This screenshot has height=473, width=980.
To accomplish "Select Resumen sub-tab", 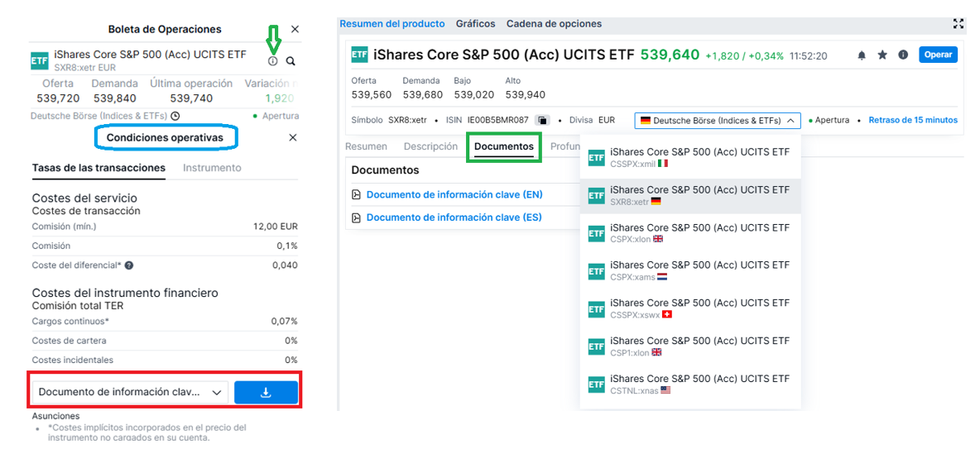I will (x=366, y=146).
